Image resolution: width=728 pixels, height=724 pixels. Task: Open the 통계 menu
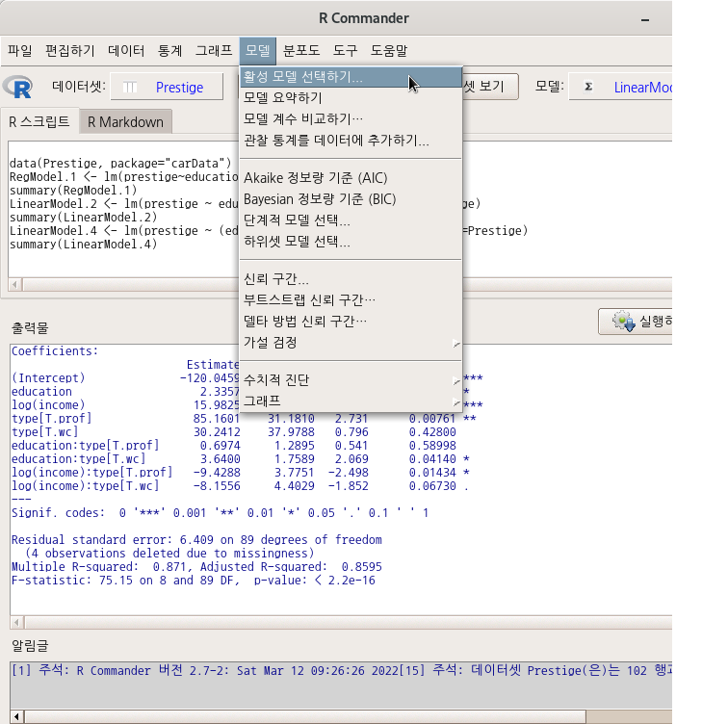[169, 51]
